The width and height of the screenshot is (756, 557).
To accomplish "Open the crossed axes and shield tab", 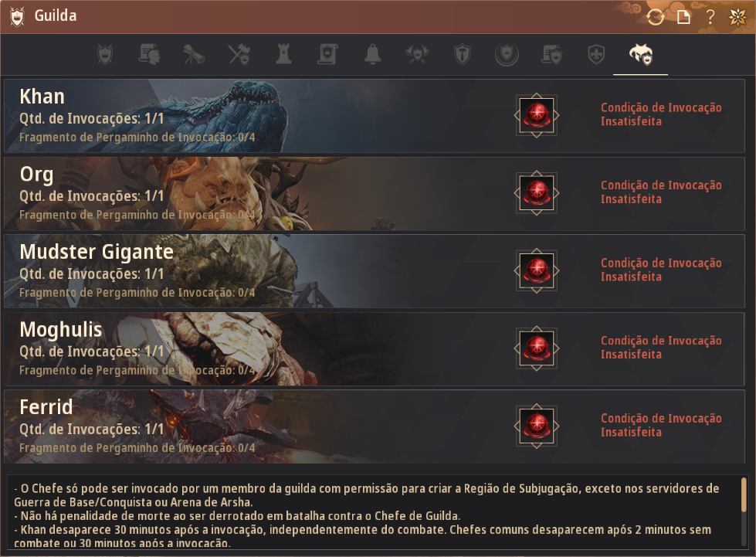I will [239, 55].
